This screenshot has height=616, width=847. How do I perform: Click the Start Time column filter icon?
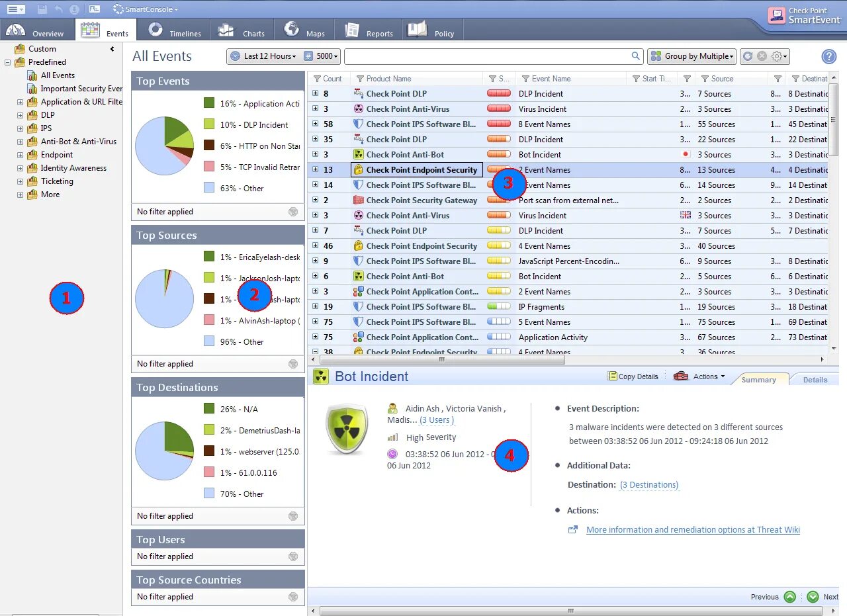636,79
